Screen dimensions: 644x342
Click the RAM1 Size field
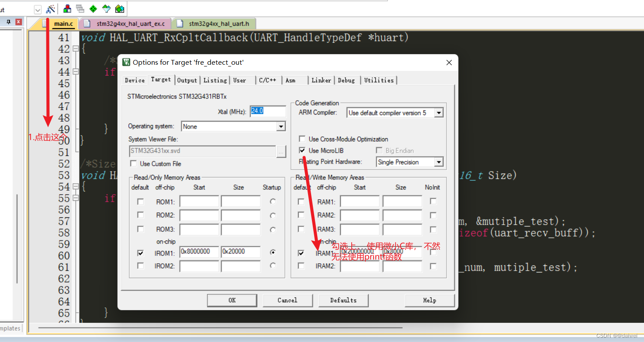402,202
